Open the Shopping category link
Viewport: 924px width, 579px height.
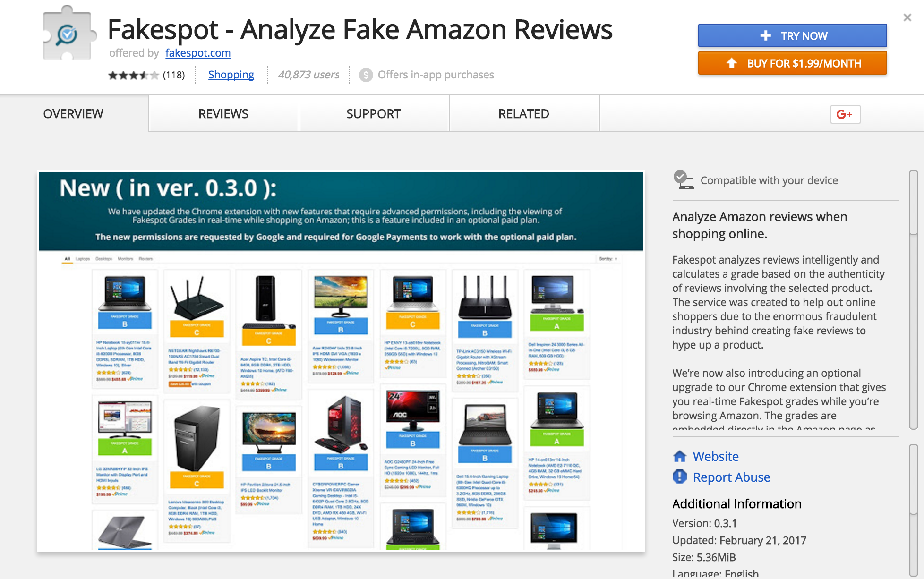231,75
